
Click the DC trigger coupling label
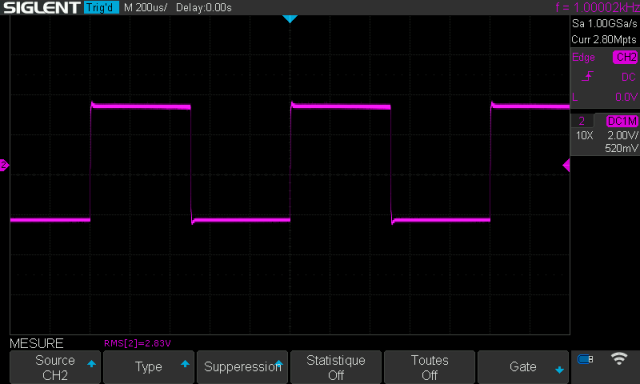pos(628,77)
